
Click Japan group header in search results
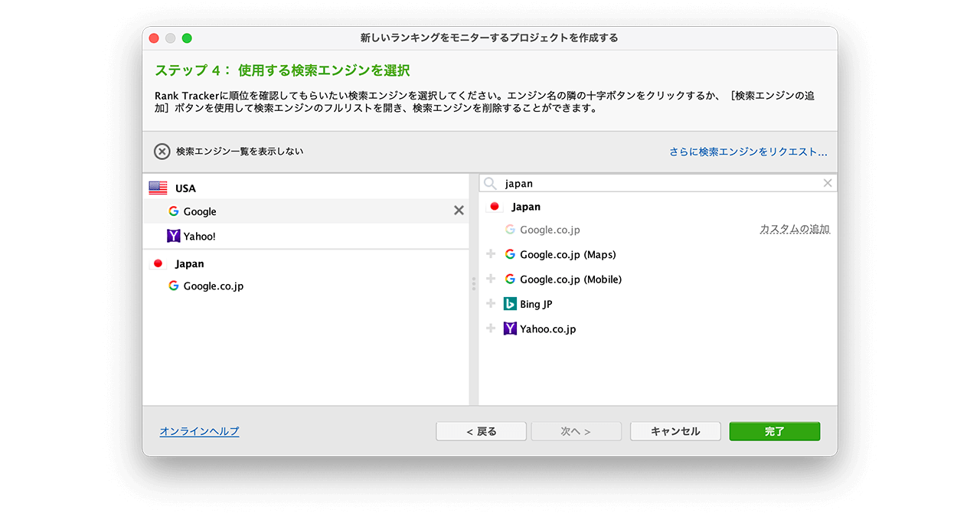click(525, 207)
